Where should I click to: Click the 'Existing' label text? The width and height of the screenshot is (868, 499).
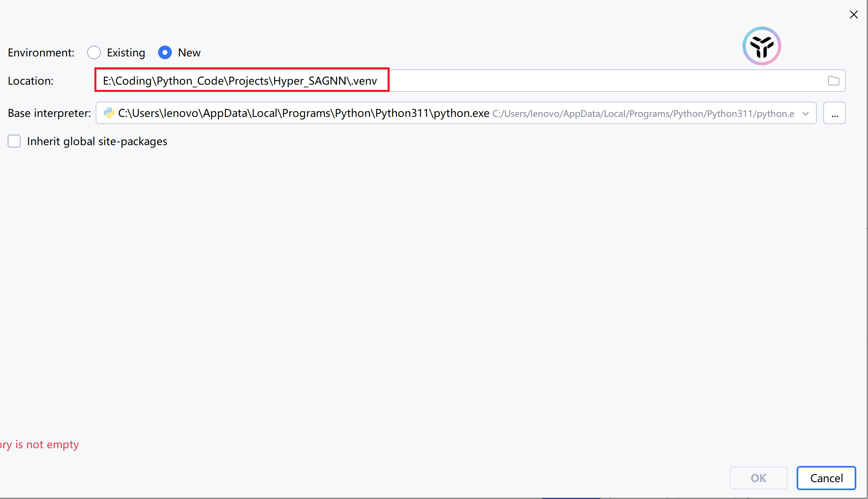coord(126,53)
